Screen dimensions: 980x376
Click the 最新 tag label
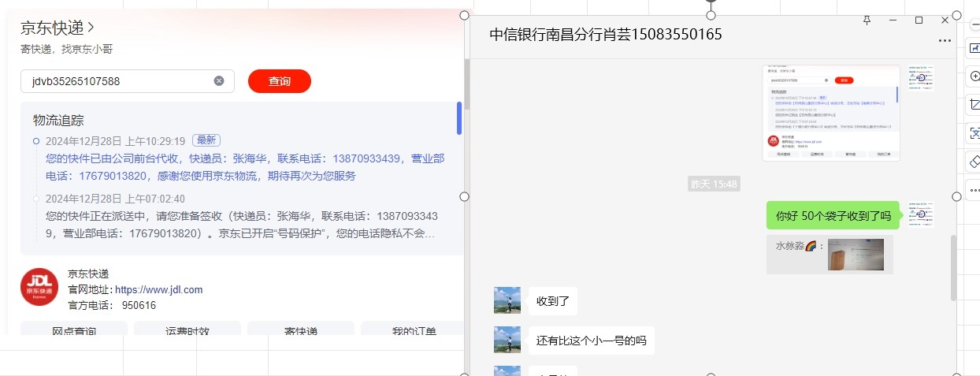tap(206, 140)
